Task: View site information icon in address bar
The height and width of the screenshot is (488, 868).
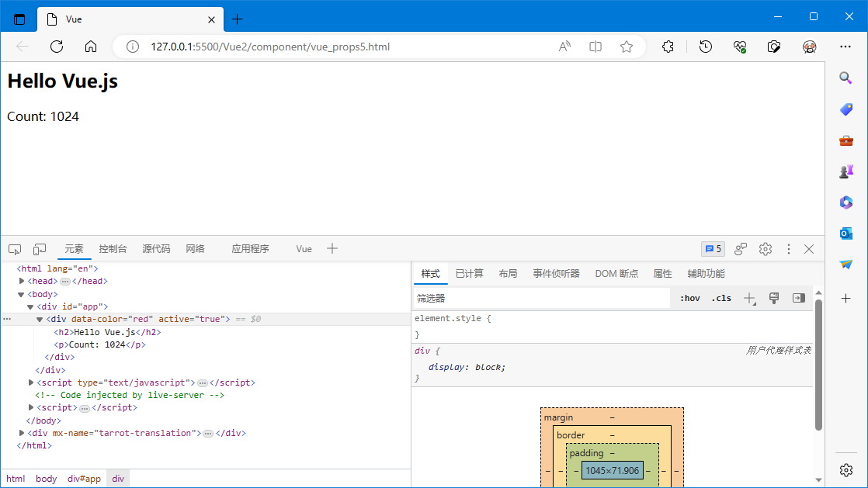Action: tap(133, 47)
